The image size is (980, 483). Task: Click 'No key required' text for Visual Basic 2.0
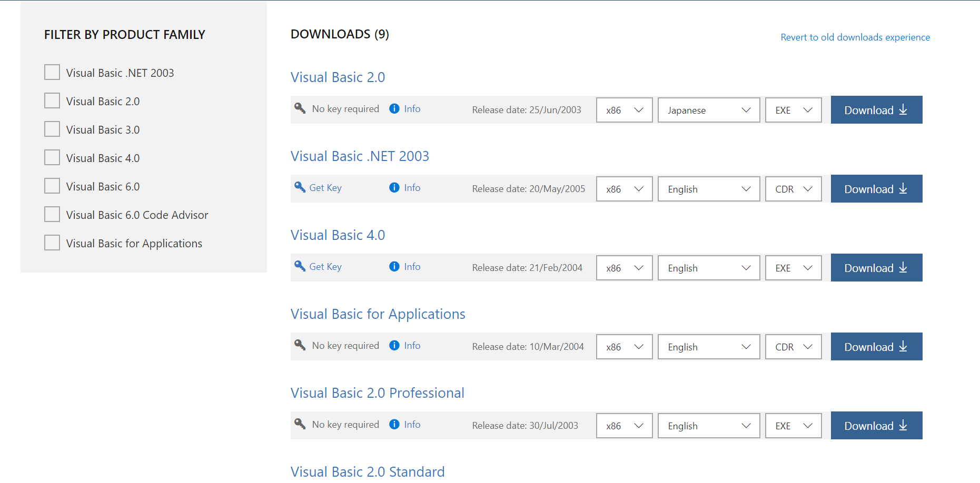(345, 109)
